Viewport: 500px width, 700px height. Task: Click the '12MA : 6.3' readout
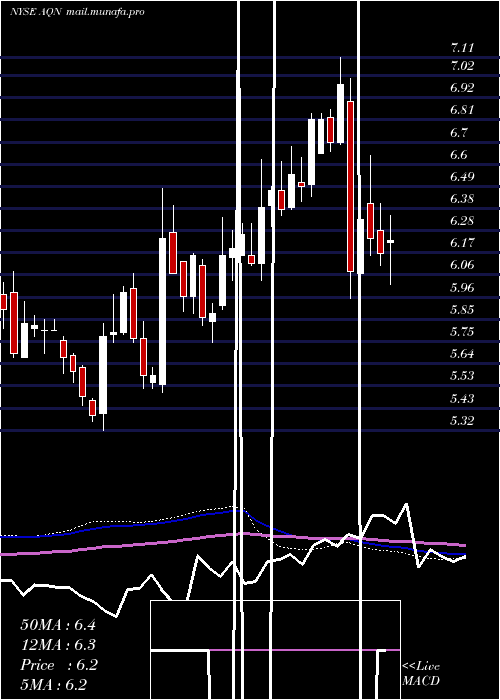pyautogui.click(x=58, y=645)
